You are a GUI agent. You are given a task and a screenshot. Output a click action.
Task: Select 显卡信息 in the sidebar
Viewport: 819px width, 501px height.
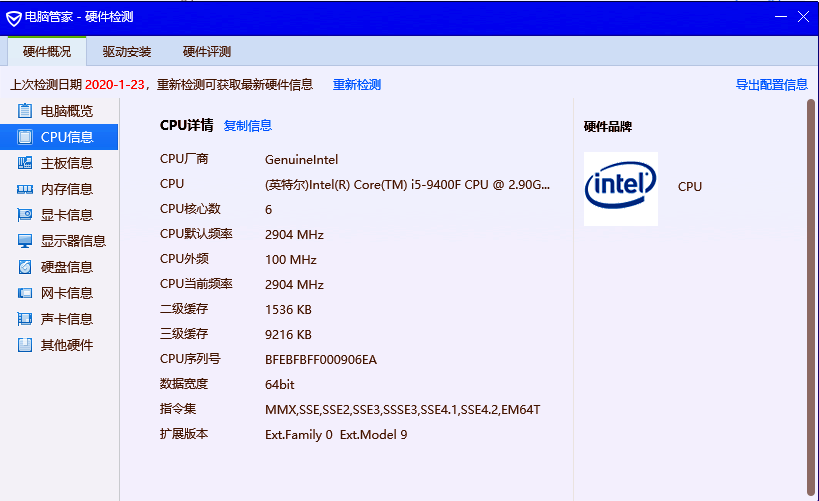pos(59,215)
